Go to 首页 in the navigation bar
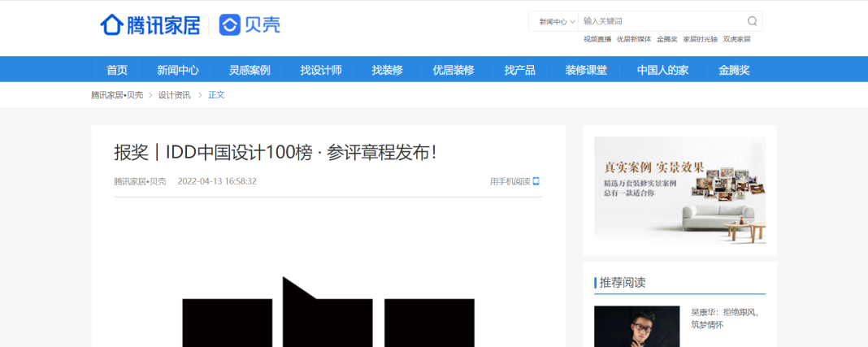This screenshot has width=868, height=347. tap(117, 70)
